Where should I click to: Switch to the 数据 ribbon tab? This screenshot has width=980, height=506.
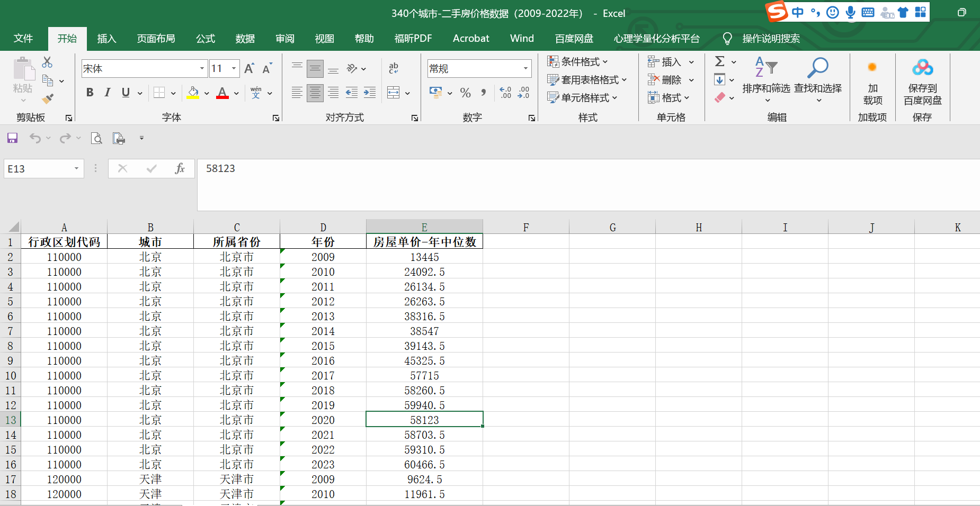[245, 39]
